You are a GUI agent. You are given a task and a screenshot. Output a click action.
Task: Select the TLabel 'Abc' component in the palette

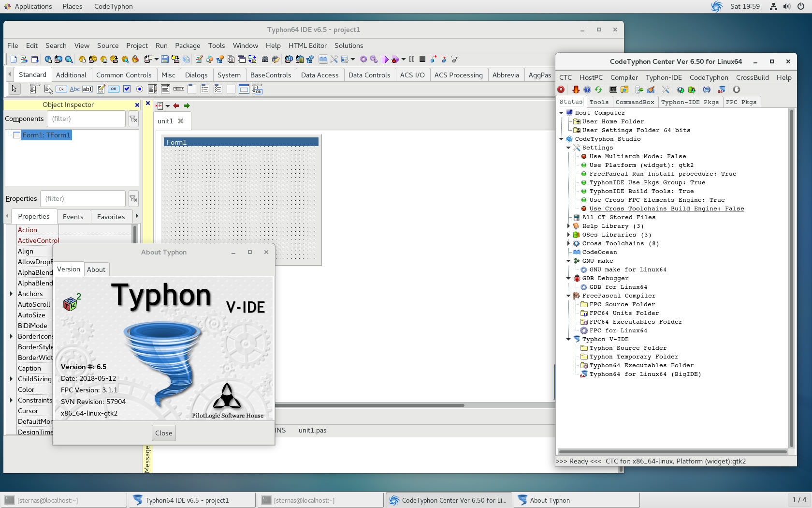(x=74, y=89)
